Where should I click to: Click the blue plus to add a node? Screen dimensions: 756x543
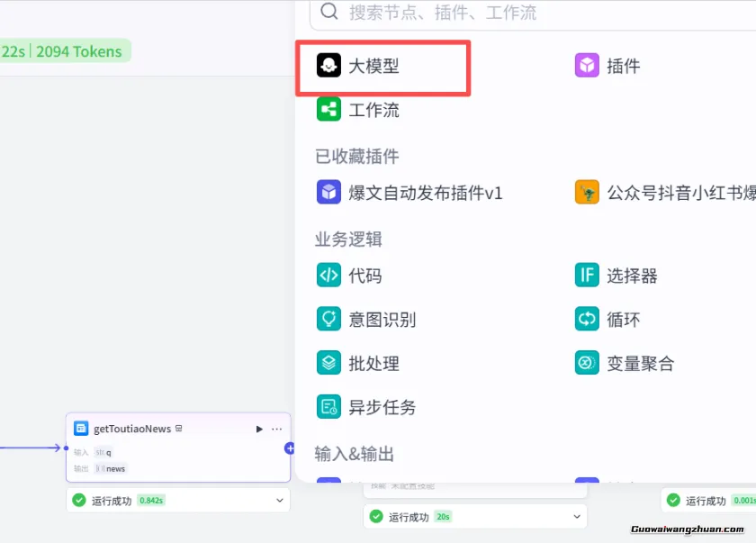[288, 448]
